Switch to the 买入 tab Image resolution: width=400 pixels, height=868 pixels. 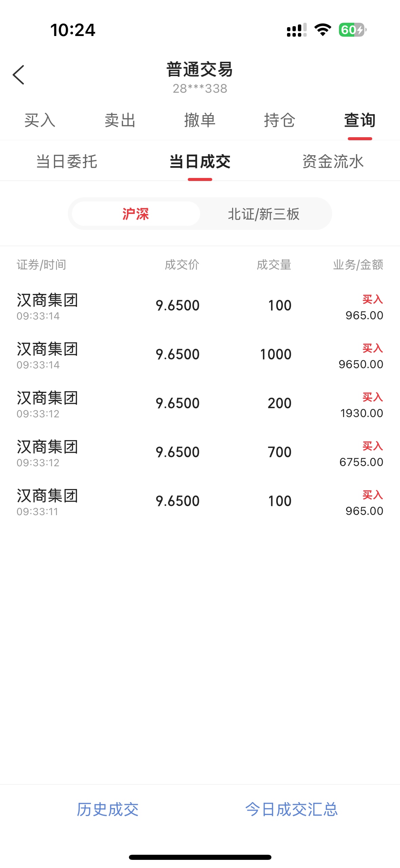coord(40,120)
